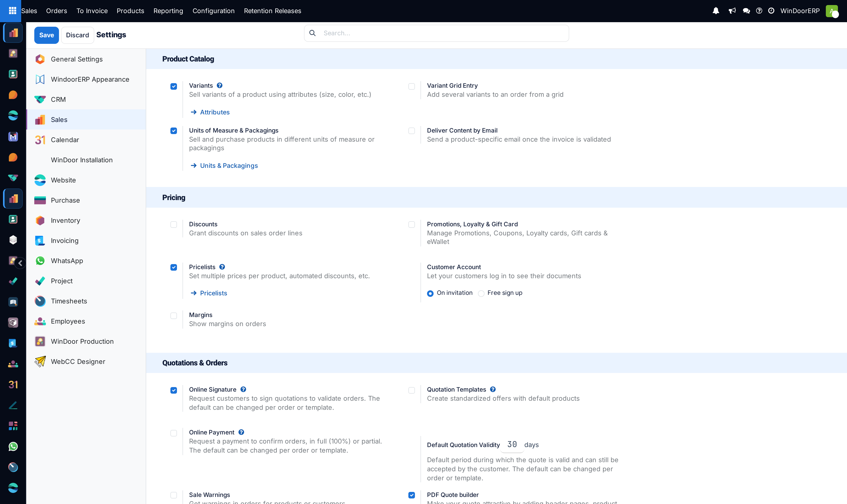
Task: Click the search magnifier icon
Action: click(x=313, y=33)
